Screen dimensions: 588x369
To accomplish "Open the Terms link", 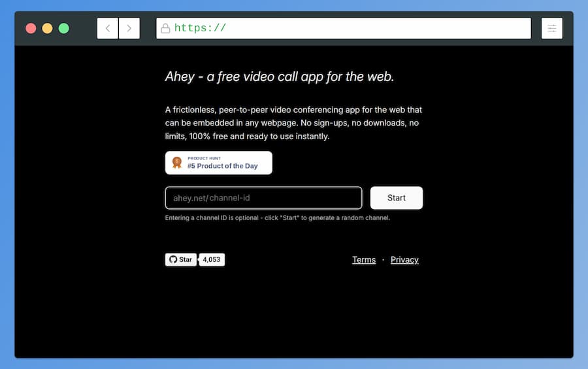I will (364, 260).
